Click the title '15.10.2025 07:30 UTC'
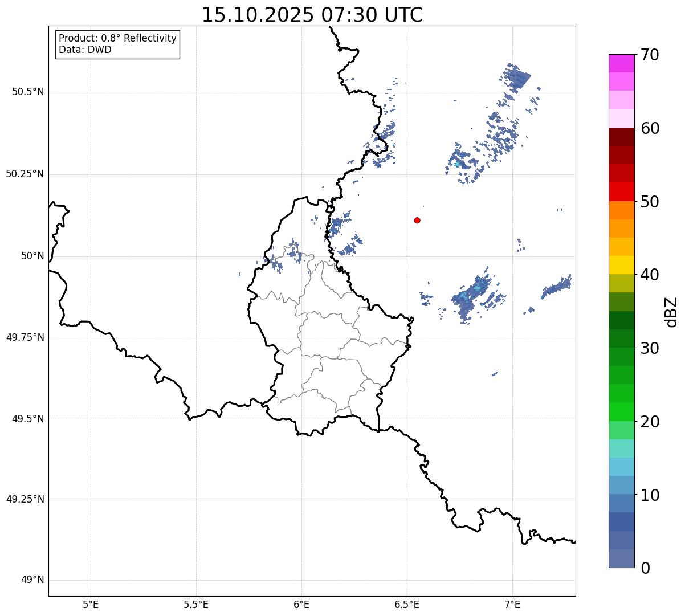This screenshot has width=685, height=616. coord(312,15)
